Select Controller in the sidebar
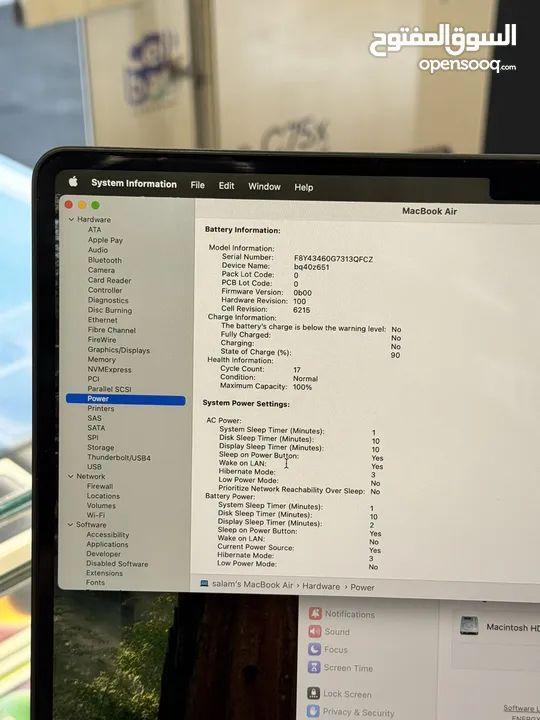This screenshot has width=540, height=720. [105, 290]
